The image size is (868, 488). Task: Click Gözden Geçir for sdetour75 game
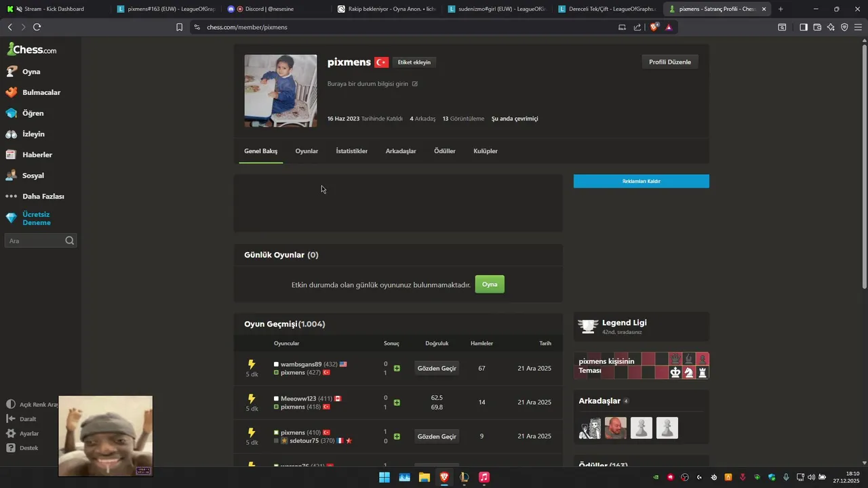437,436
